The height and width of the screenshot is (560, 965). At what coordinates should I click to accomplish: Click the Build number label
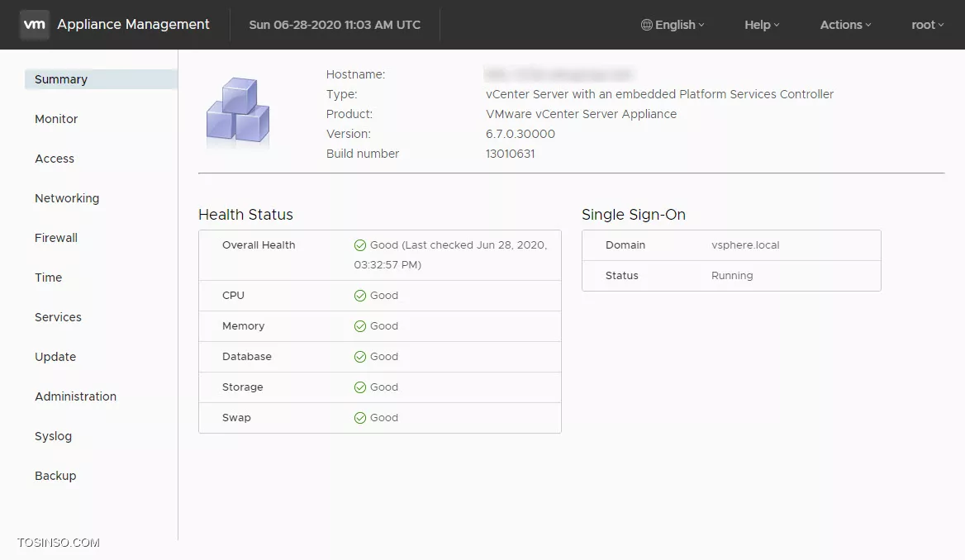pyautogui.click(x=363, y=154)
